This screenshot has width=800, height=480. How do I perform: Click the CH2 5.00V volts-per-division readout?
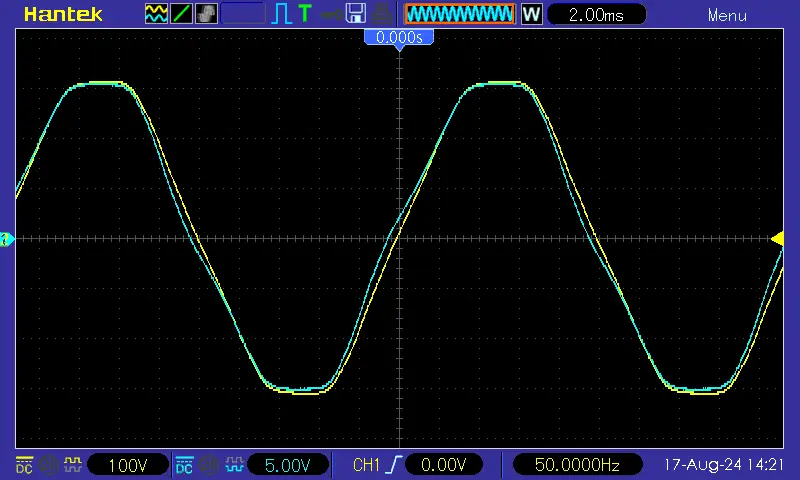pyautogui.click(x=287, y=465)
